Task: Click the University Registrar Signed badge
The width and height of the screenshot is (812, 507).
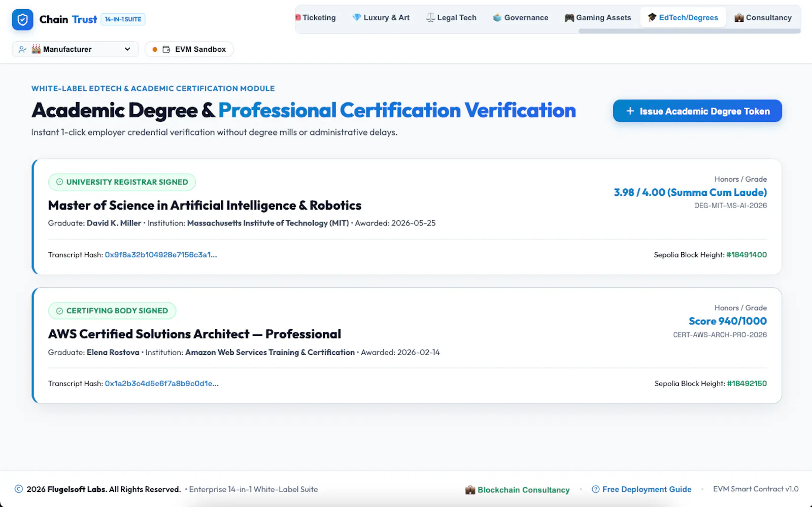Action: point(122,182)
